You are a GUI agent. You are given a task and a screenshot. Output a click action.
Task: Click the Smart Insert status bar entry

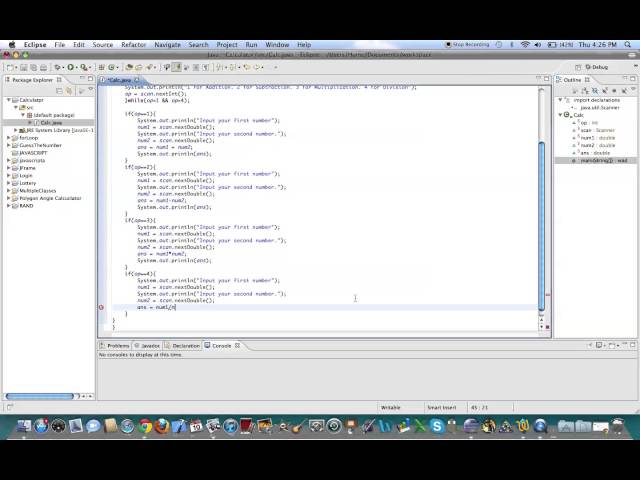(442, 407)
